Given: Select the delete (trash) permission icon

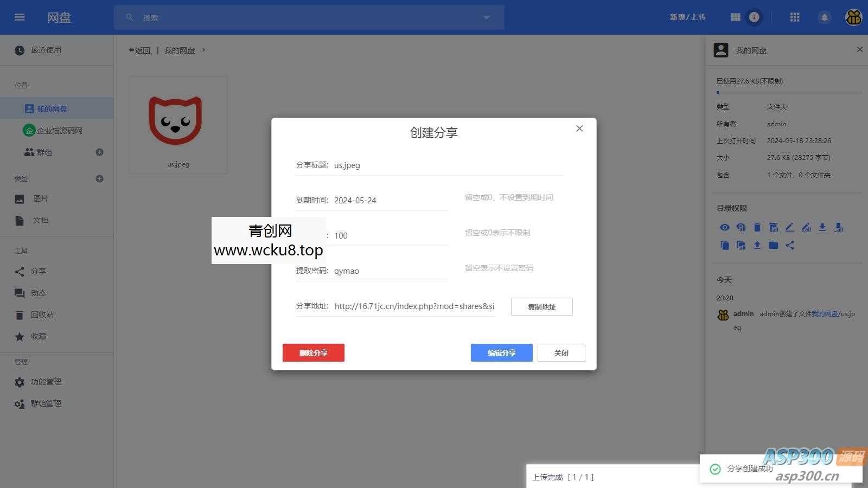Looking at the screenshot, I should point(757,227).
